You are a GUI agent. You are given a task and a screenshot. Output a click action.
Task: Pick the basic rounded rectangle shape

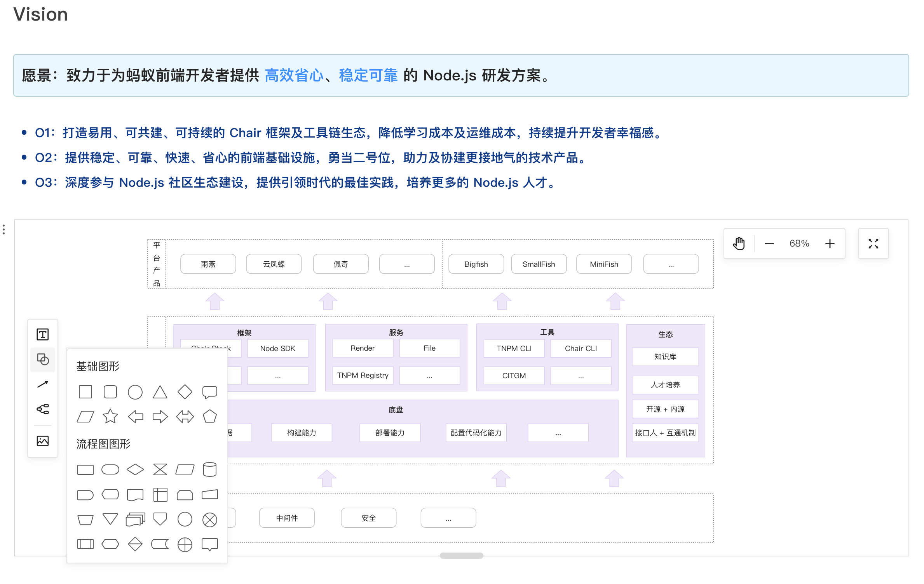(x=110, y=392)
